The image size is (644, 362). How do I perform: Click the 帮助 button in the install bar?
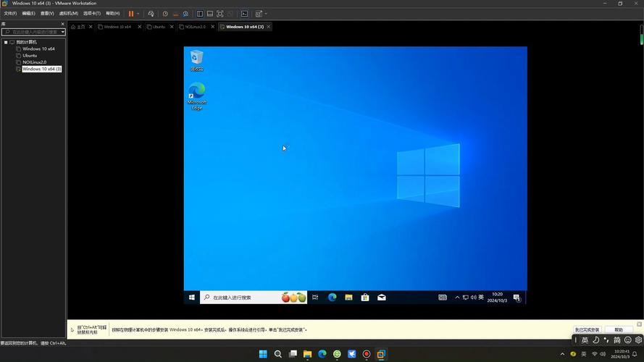pyautogui.click(x=619, y=329)
